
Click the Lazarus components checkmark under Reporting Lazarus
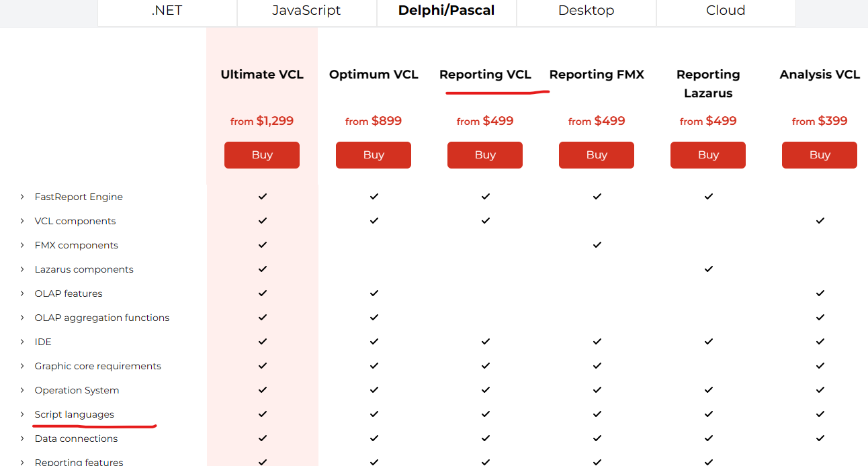709,269
